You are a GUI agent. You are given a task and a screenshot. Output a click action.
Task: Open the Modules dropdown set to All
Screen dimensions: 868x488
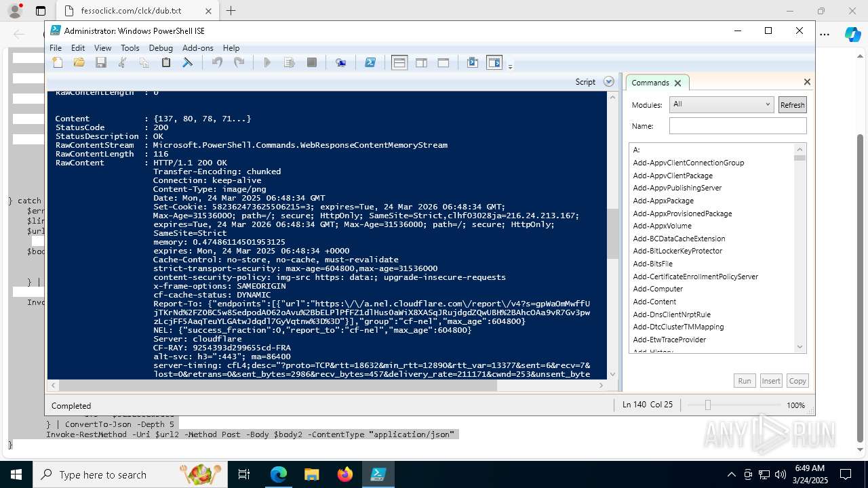coord(721,104)
